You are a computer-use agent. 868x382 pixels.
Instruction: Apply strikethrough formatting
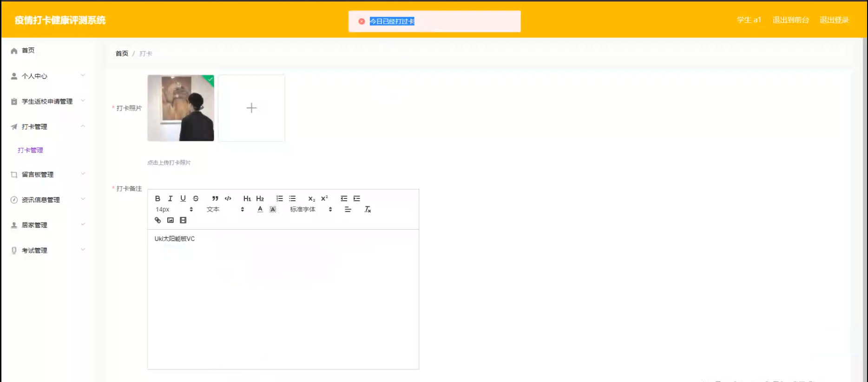click(196, 198)
